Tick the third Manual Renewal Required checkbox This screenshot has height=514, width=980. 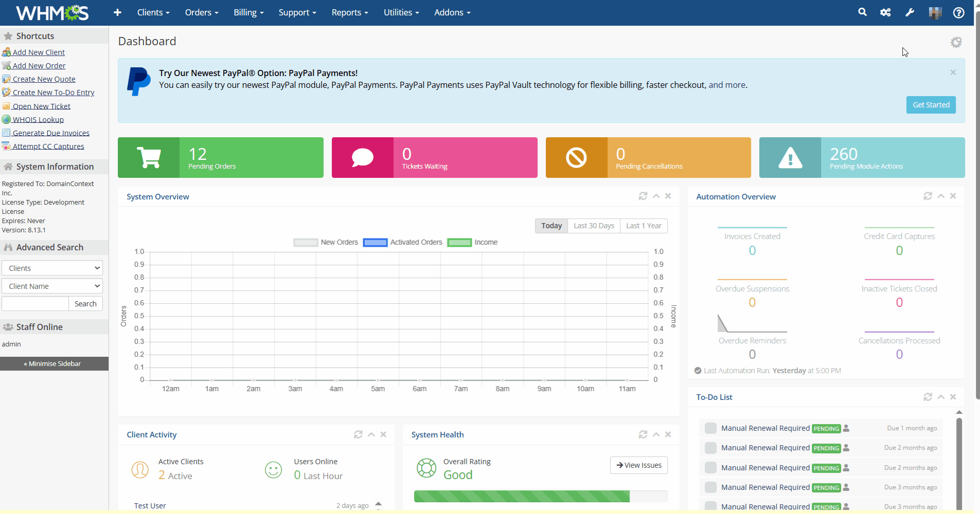[x=710, y=468]
